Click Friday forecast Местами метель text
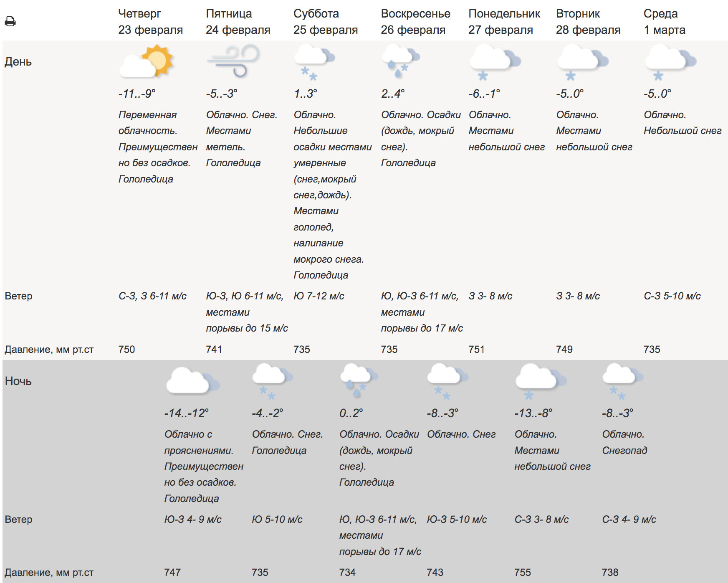728x583 pixels. (x=228, y=139)
